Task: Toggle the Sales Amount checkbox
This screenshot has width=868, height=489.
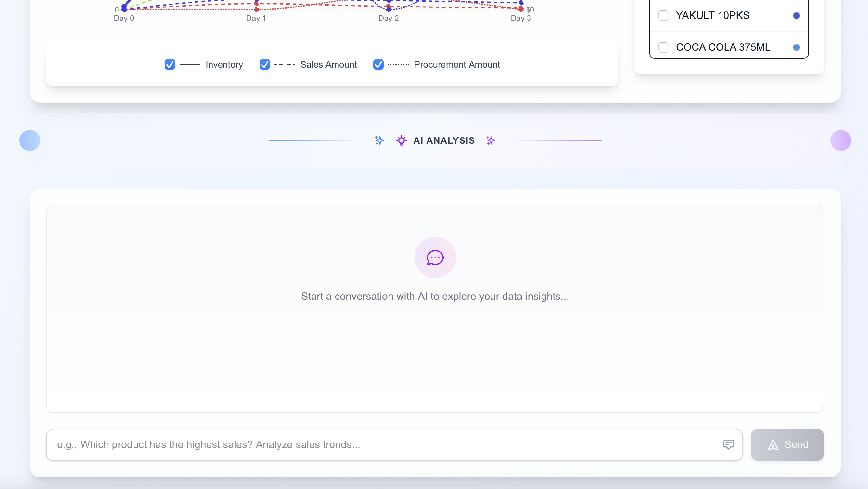Action: (x=264, y=64)
